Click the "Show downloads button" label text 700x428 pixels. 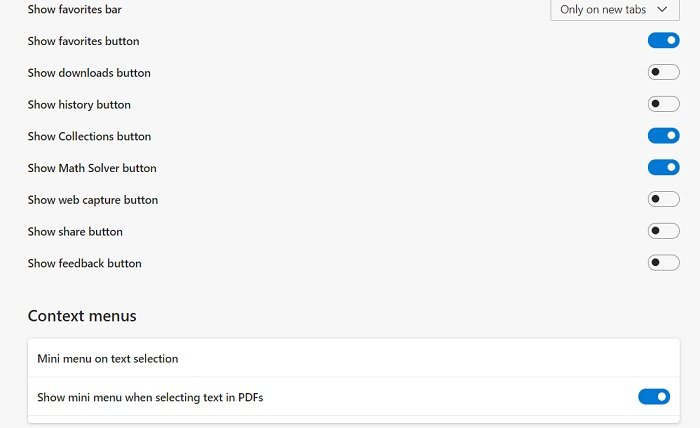coord(89,73)
